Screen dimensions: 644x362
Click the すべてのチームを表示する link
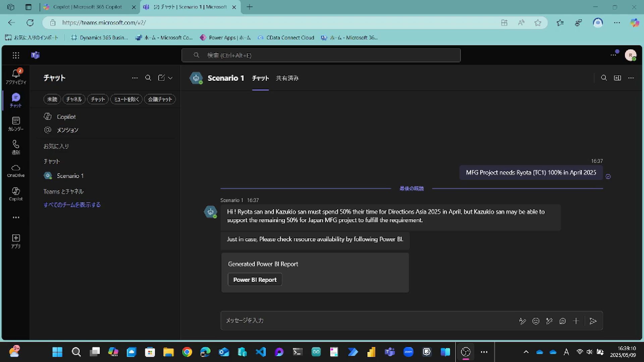(x=72, y=205)
